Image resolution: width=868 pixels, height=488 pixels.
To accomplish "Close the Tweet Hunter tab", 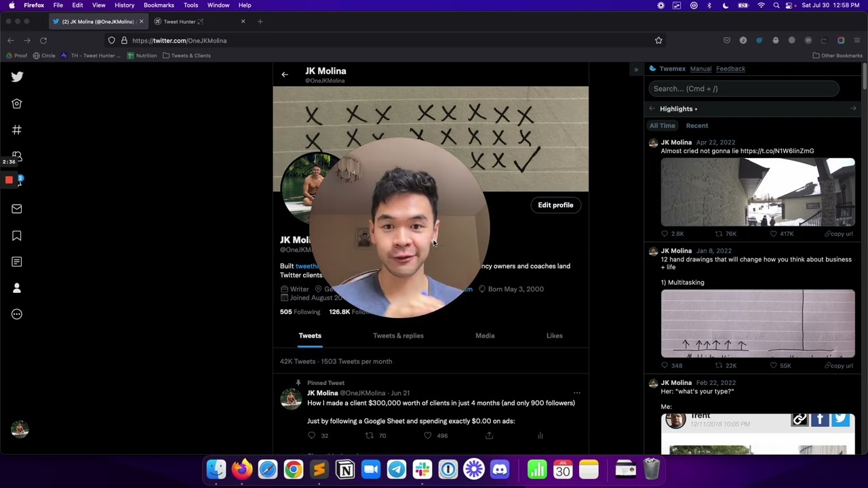I will (243, 22).
